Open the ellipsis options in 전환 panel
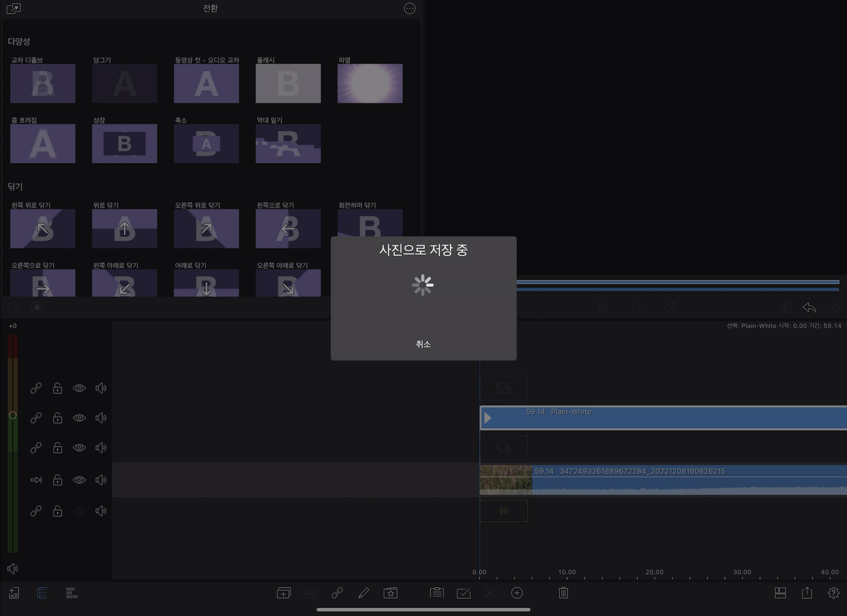 pos(409,9)
